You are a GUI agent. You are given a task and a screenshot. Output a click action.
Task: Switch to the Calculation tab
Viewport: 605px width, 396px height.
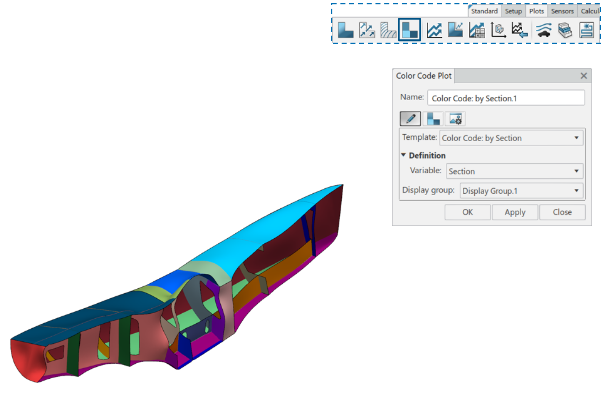coord(589,11)
